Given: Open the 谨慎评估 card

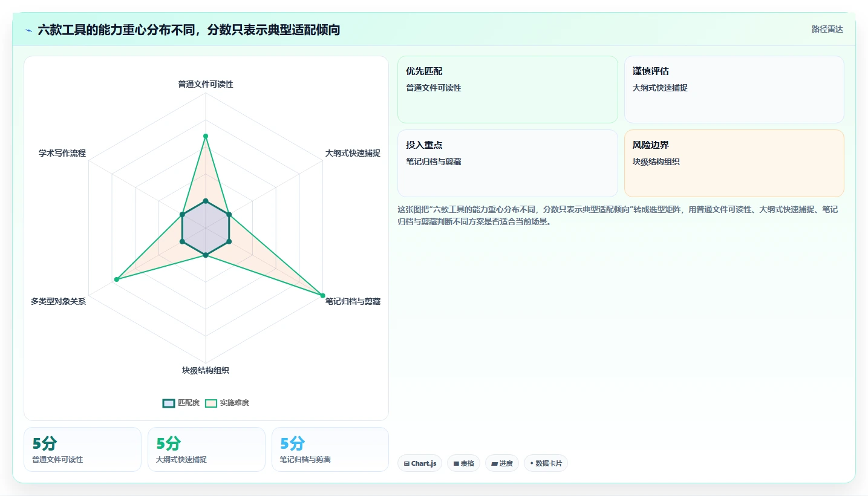Looking at the screenshot, I should (734, 90).
